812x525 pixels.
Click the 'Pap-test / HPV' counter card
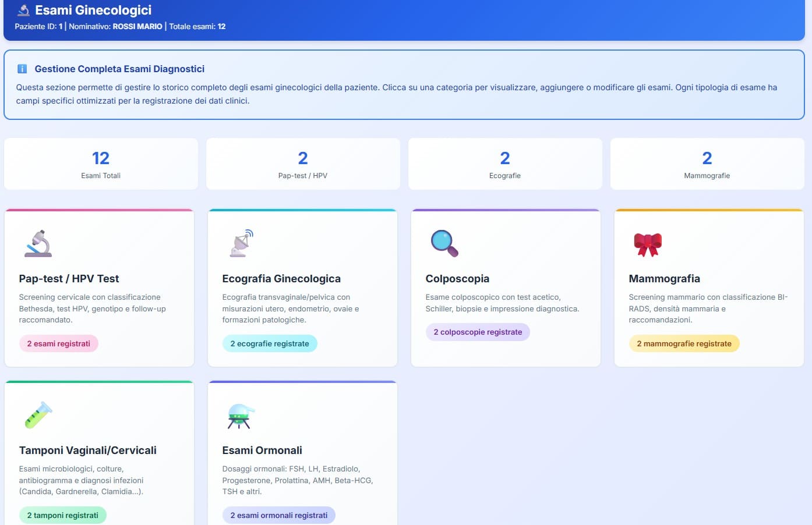(x=303, y=164)
